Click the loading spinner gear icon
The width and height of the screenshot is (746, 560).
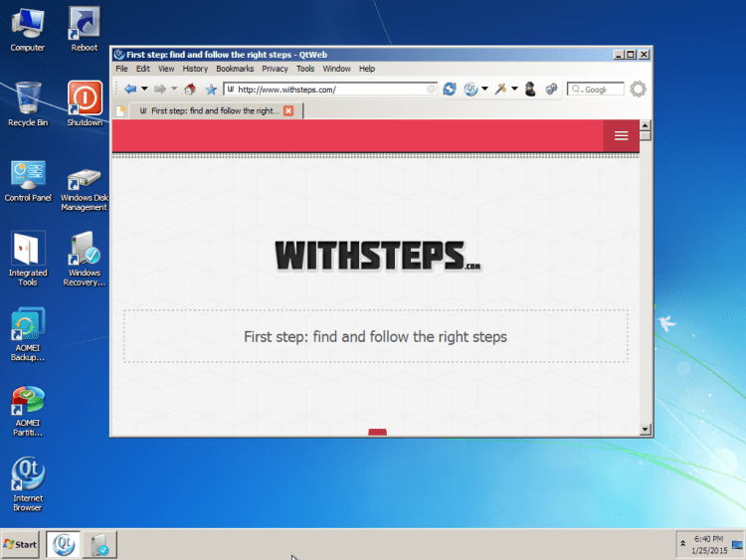click(x=638, y=89)
